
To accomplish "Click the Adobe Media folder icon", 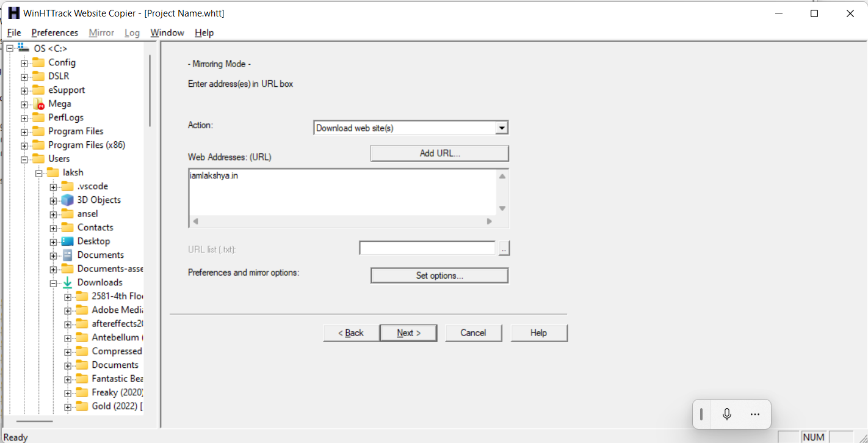I will (x=82, y=310).
